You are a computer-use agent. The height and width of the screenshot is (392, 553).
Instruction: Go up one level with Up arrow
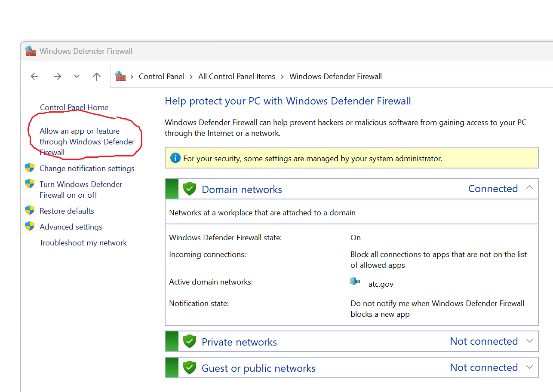click(x=97, y=77)
